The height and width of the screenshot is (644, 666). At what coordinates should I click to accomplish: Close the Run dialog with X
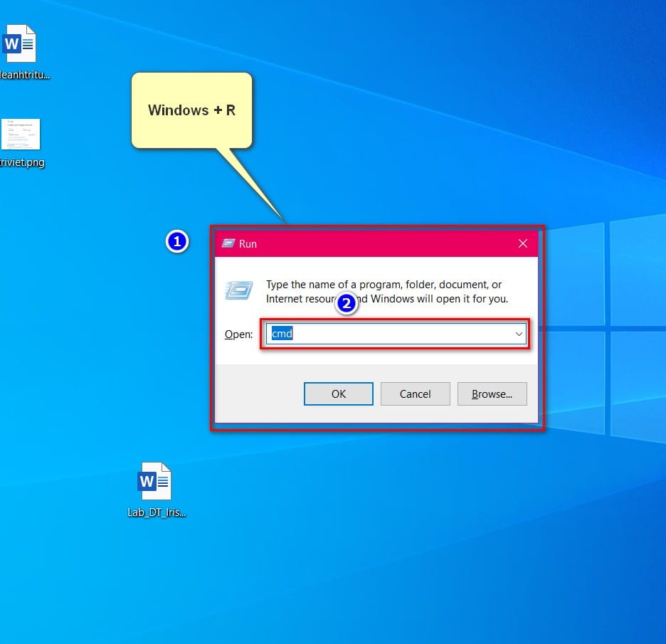click(523, 243)
